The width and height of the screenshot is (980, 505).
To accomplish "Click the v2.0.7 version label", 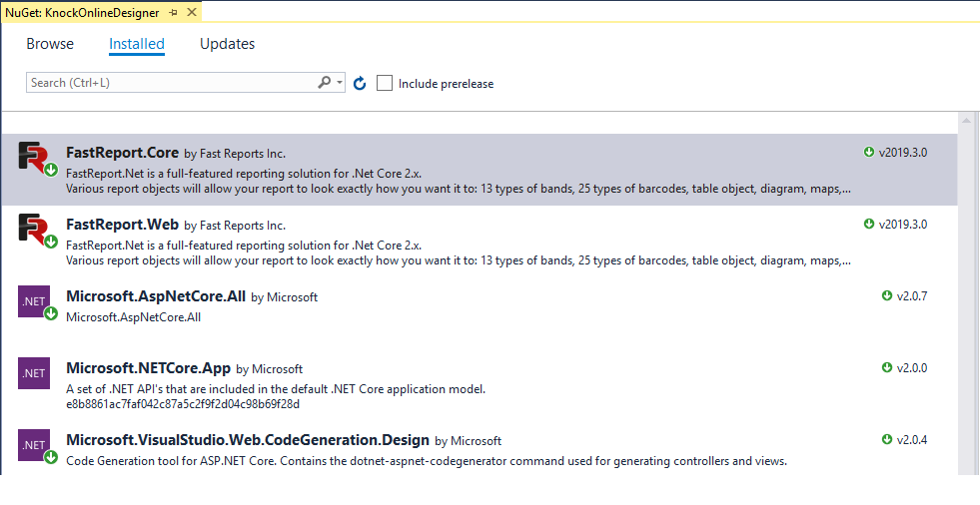I will tap(912, 295).
